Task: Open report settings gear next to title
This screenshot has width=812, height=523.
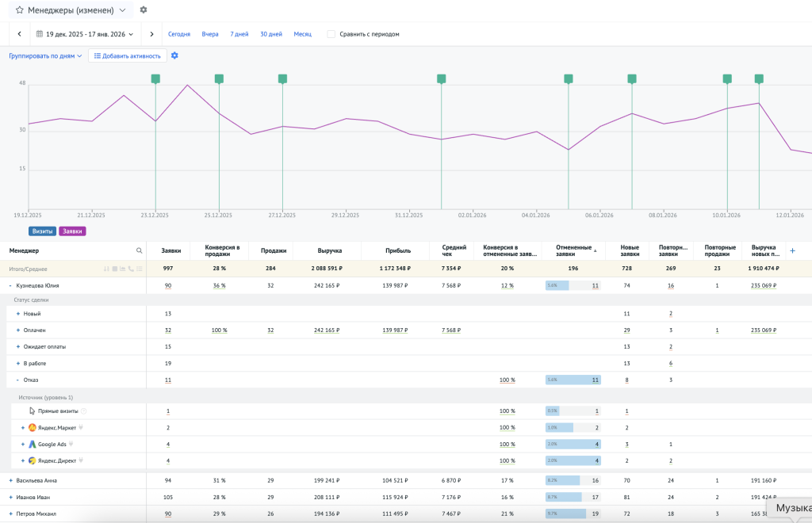Action: [144, 10]
